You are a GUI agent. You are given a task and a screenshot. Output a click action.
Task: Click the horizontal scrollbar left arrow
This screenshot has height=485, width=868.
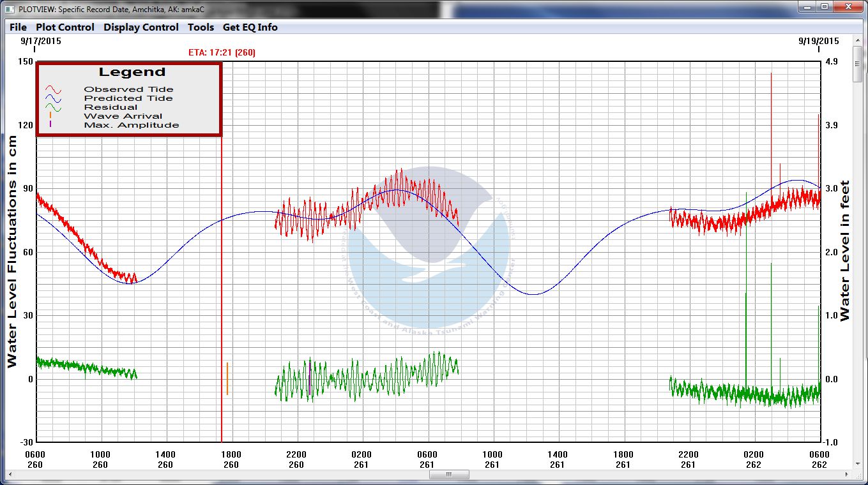pos(11,475)
